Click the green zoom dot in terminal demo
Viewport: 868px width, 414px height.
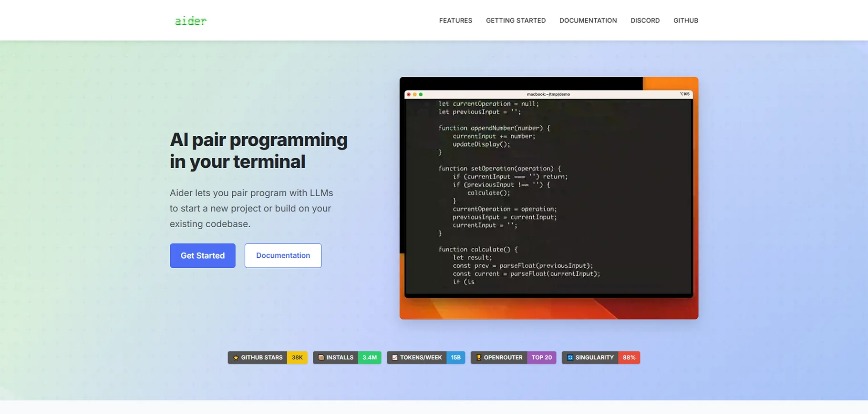(x=421, y=94)
